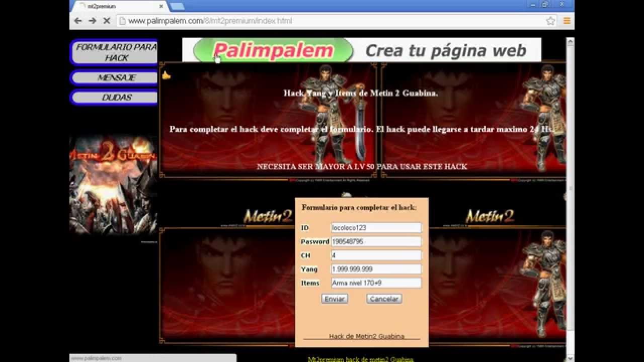The height and width of the screenshot is (362, 644).
Task: Open the DUDAS sidebar menu item
Action: 116,98
